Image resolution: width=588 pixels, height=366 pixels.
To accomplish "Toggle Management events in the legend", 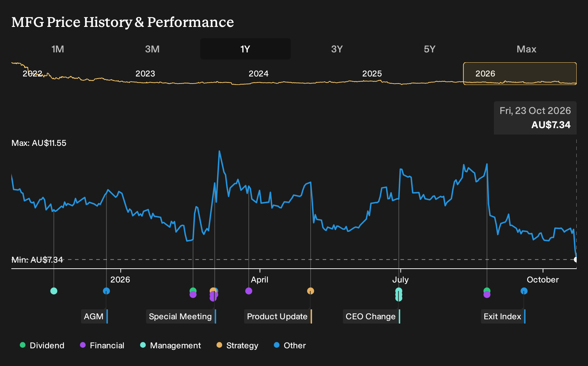I will (x=171, y=345).
